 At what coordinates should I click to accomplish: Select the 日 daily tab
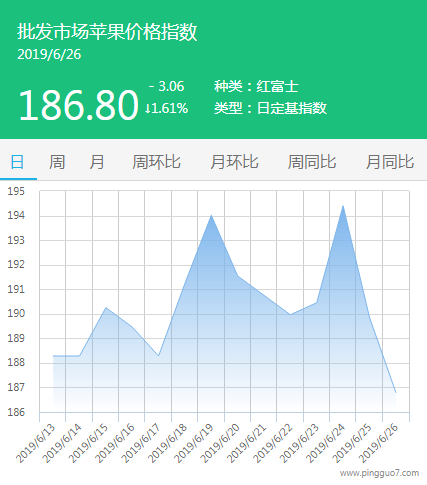coord(17,162)
